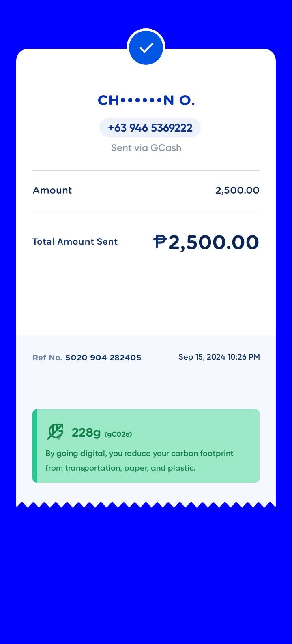Tap the (gC02e) unit label
The image size is (292, 644).
(x=118, y=435)
